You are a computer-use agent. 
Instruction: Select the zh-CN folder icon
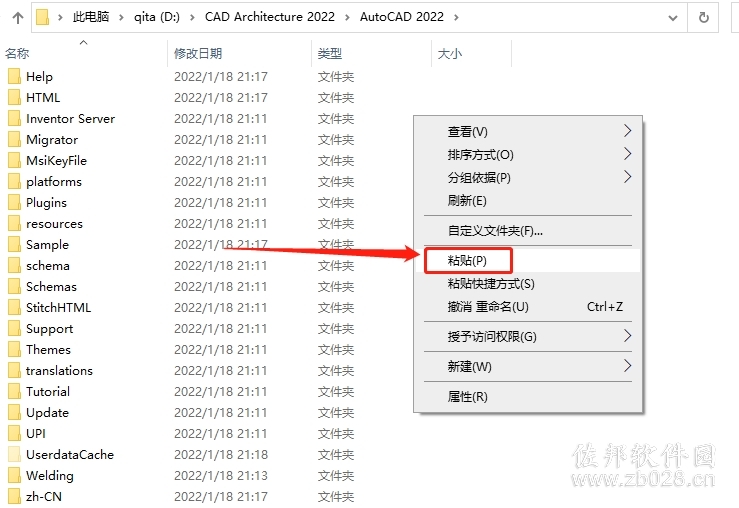pos(15,496)
